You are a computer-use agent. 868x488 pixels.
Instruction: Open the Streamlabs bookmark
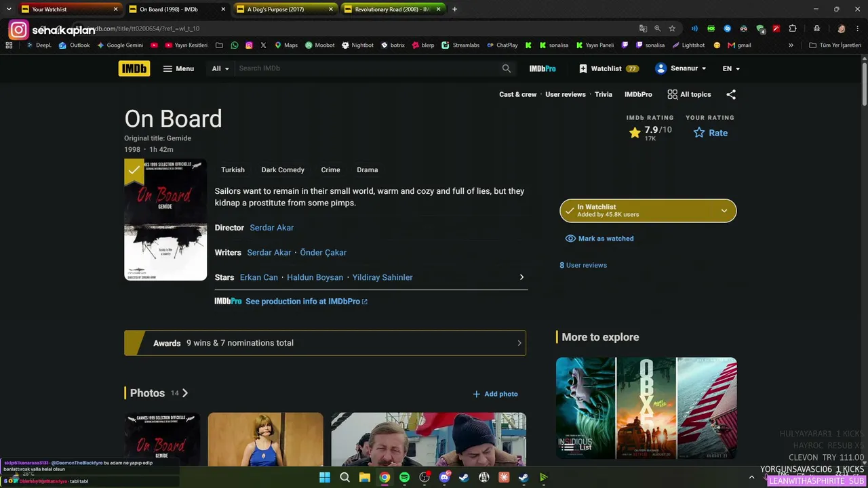pos(460,45)
